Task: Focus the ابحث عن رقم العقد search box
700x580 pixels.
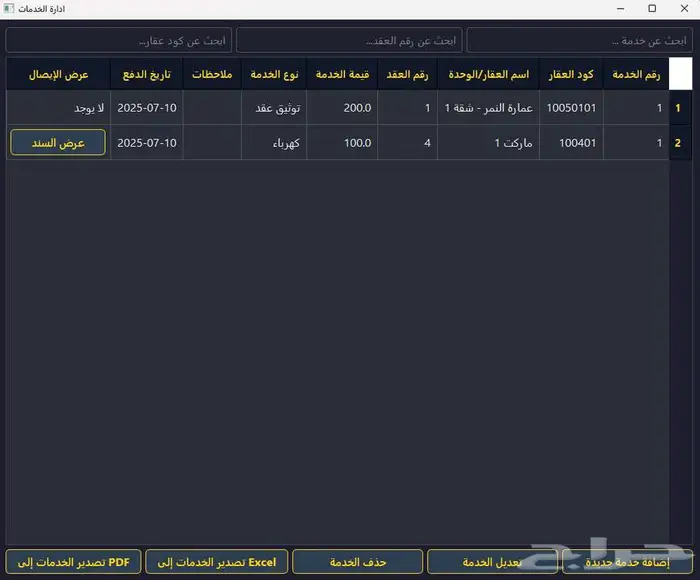Action: pos(349,41)
